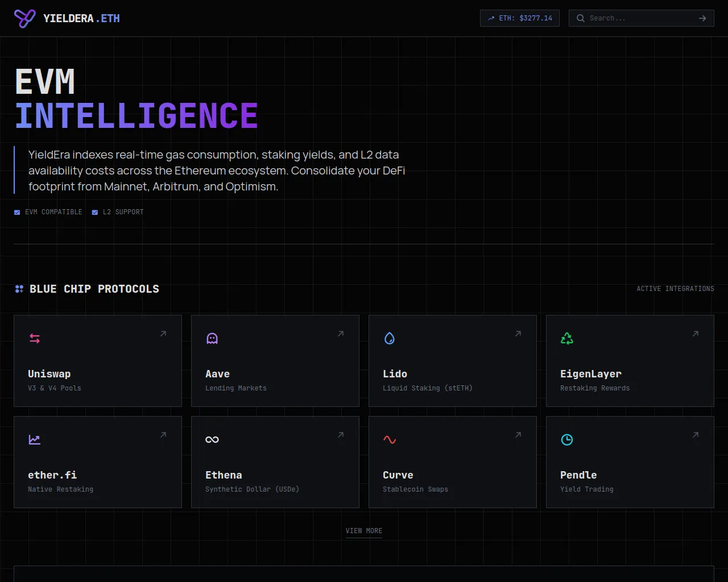Image resolution: width=728 pixels, height=582 pixels.
Task: Click the 'Native Restaking' subtitle
Action: (x=61, y=489)
